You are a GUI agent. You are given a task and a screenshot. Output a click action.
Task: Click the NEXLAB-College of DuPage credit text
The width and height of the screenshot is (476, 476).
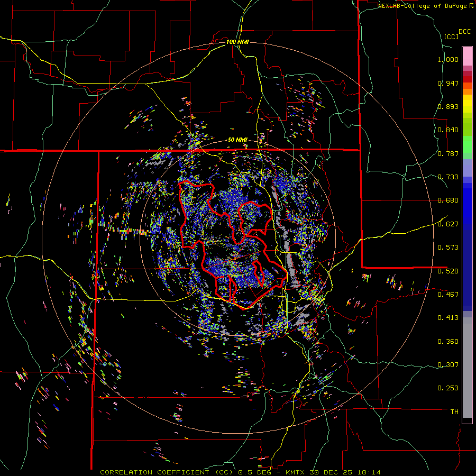[423, 6]
